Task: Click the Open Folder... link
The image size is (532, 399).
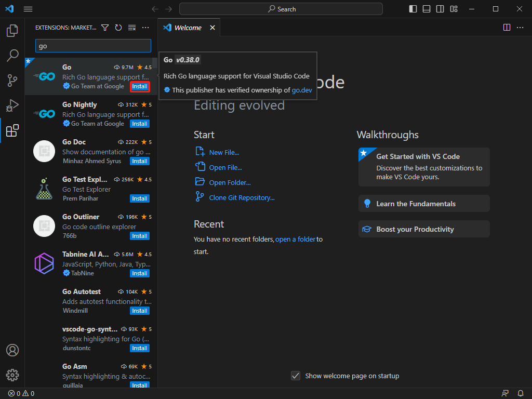Action: [x=230, y=182]
